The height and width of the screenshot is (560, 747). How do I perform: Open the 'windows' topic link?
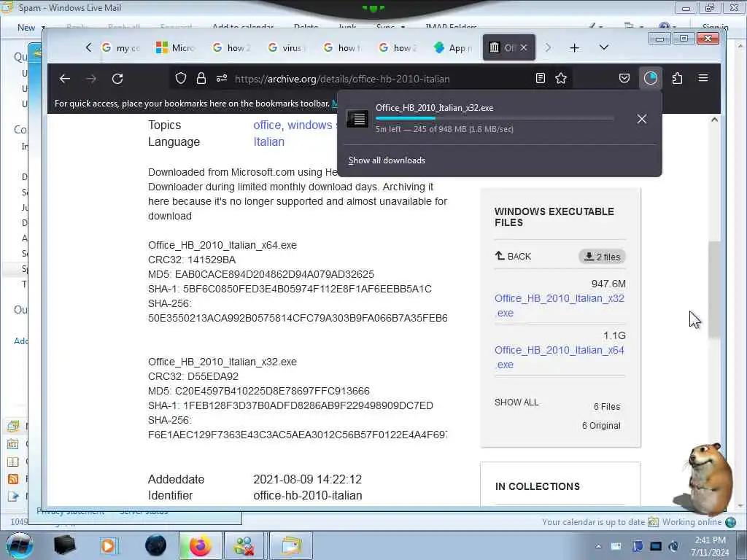(x=309, y=125)
